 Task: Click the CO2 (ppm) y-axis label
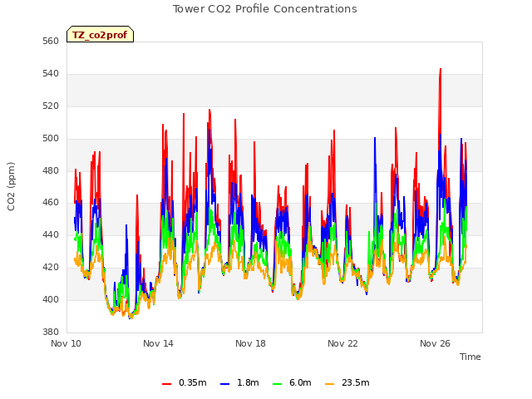pos(11,186)
